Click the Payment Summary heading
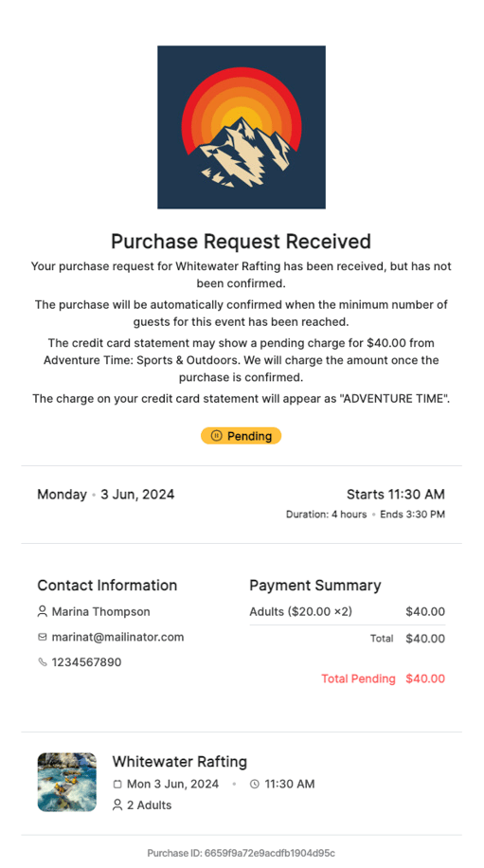 (x=315, y=586)
